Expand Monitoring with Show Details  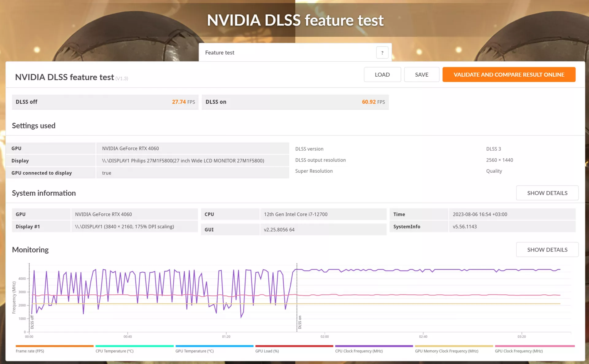coord(547,250)
